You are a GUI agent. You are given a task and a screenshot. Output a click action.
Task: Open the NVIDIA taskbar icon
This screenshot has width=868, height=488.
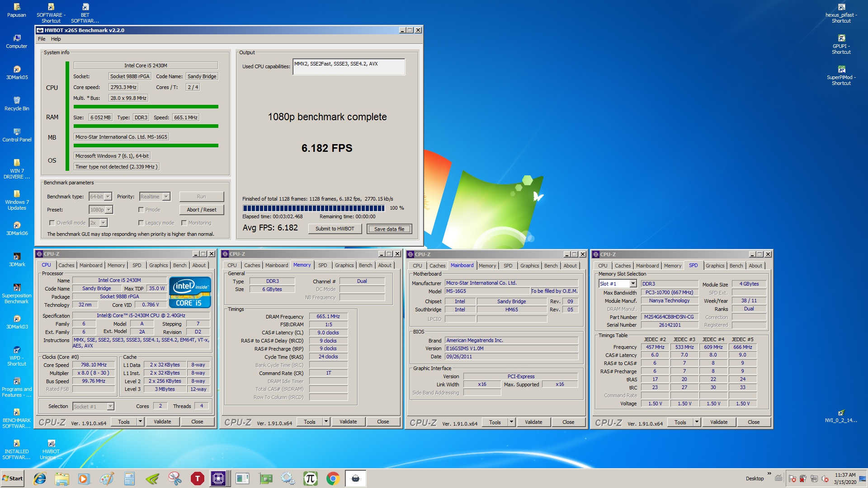click(152, 479)
